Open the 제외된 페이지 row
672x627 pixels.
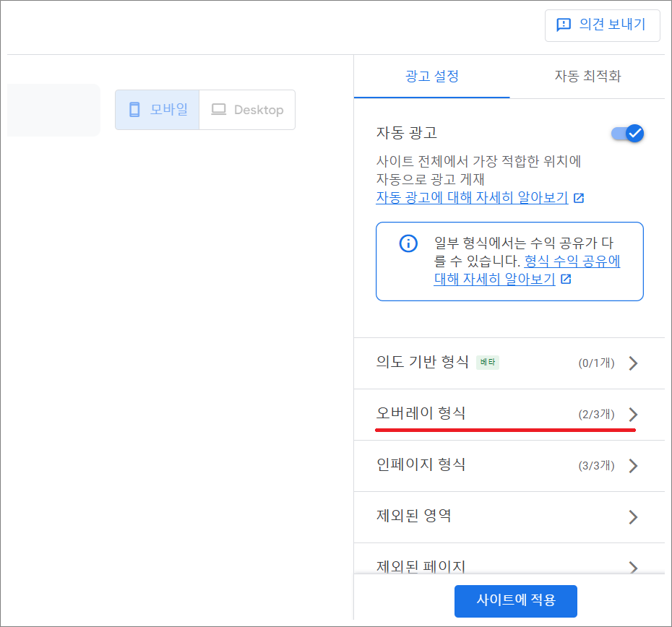(509, 559)
